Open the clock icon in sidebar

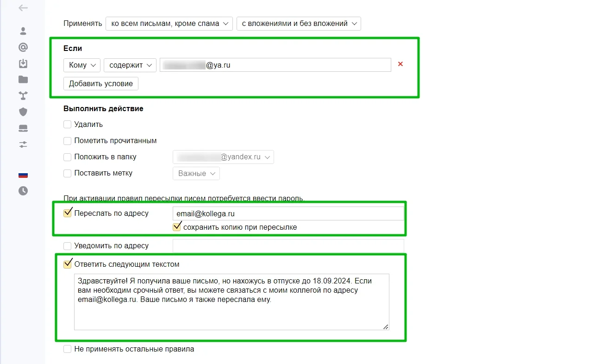pyautogui.click(x=23, y=191)
